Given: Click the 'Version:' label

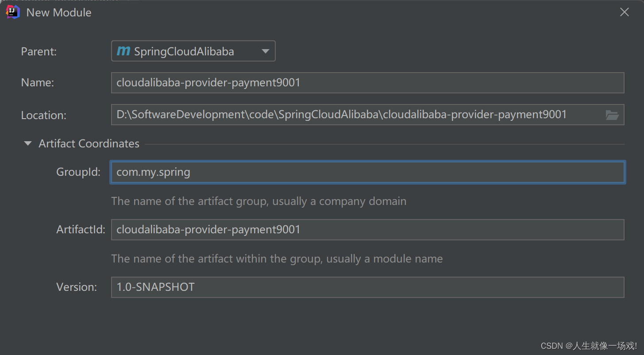Looking at the screenshot, I should [77, 287].
